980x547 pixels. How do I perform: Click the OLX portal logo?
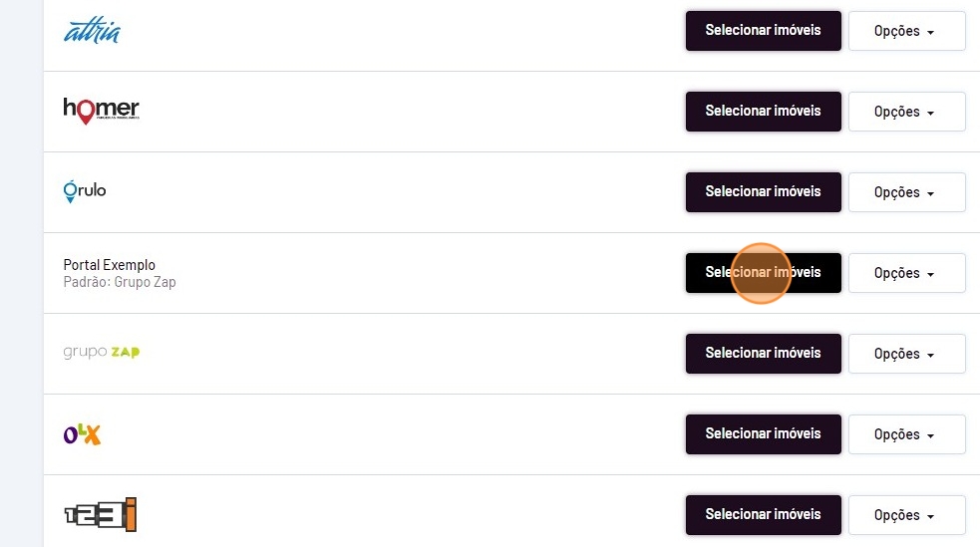tap(82, 433)
